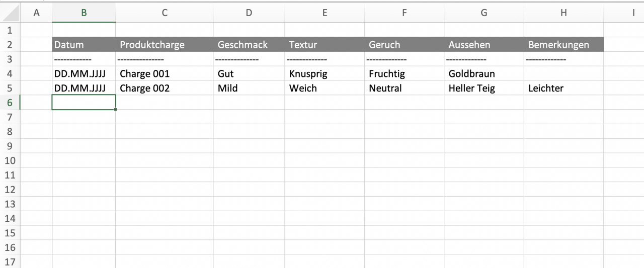Select row 12 header

click(10, 190)
